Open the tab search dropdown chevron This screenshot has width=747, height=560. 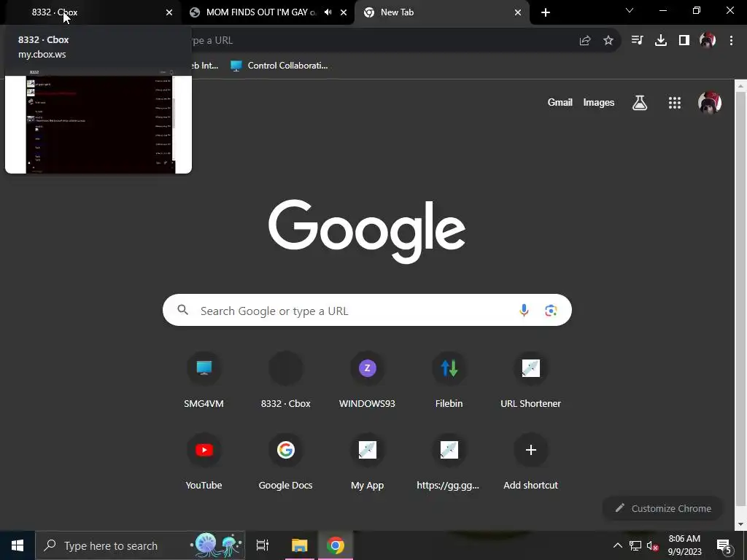[x=630, y=10]
